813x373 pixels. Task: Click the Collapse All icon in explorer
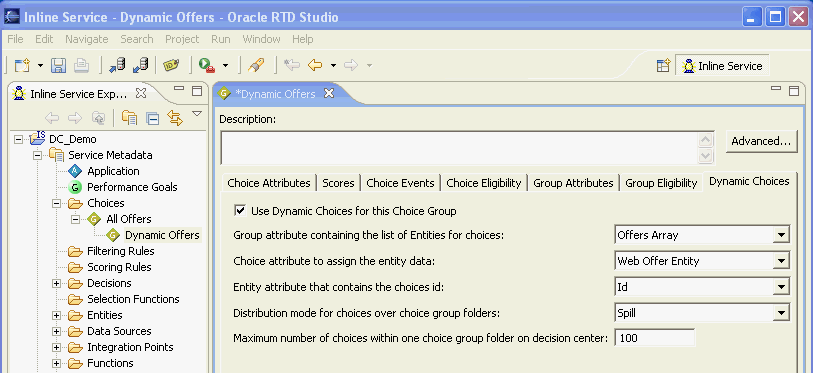click(x=152, y=119)
